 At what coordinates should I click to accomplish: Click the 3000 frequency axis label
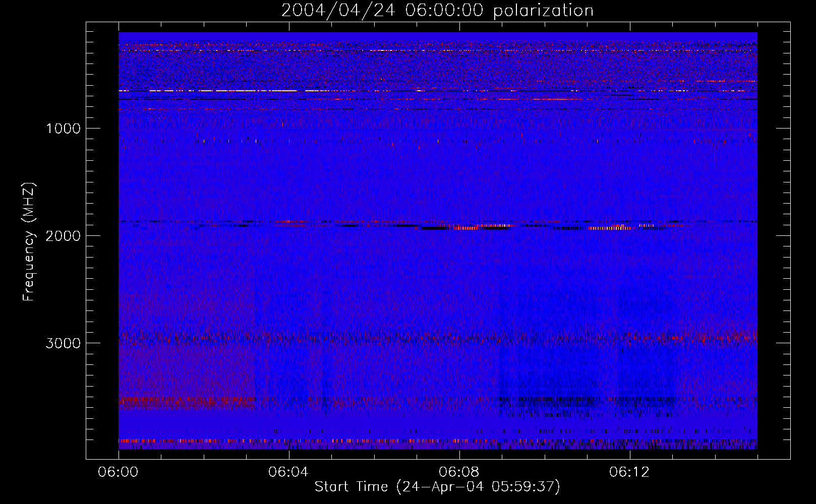click(63, 343)
